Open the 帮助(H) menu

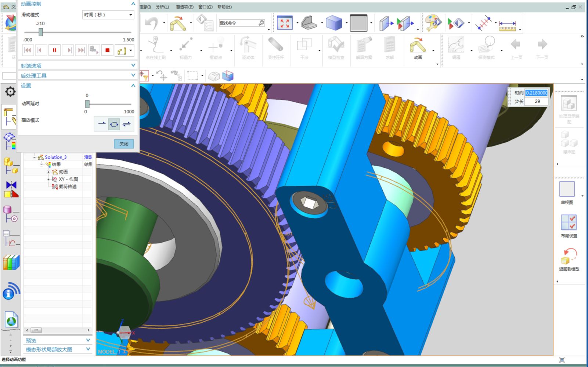click(x=224, y=7)
